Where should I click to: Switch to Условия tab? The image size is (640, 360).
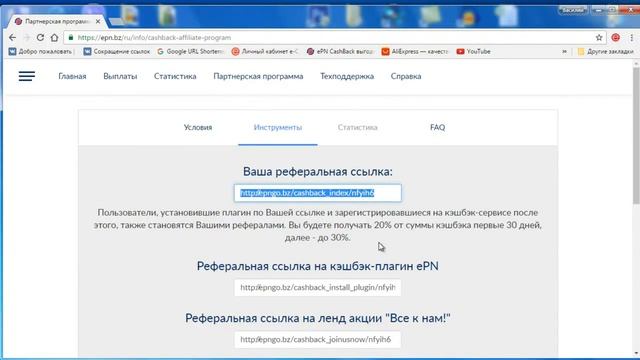(x=198, y=127)
